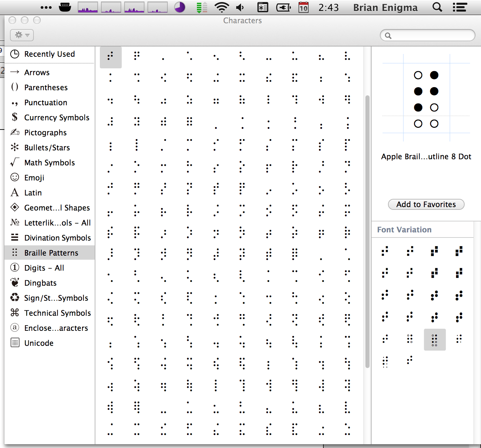Open the Digits – All category
Image resolution: width=481 pixels, height=448 pixels.
[50, 268]
